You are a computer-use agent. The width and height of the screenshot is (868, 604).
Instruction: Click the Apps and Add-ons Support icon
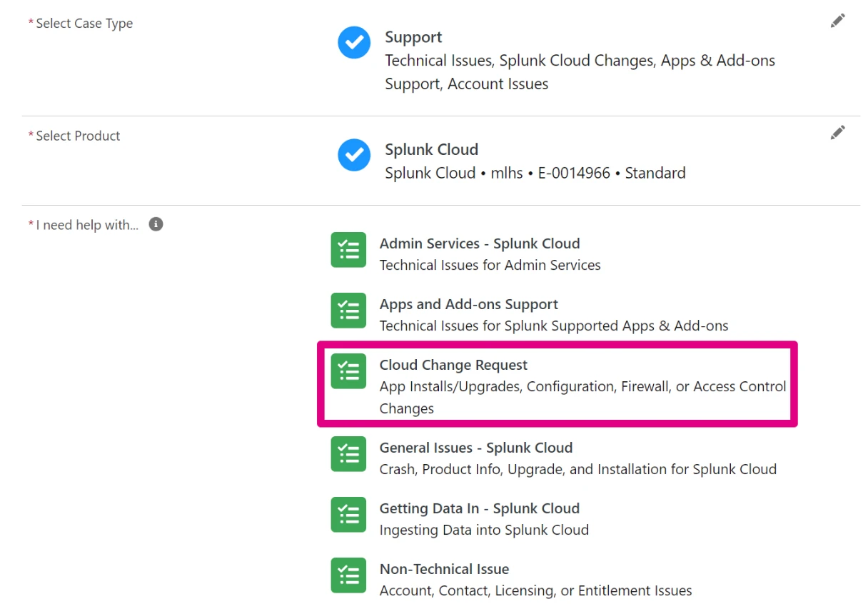348,311
